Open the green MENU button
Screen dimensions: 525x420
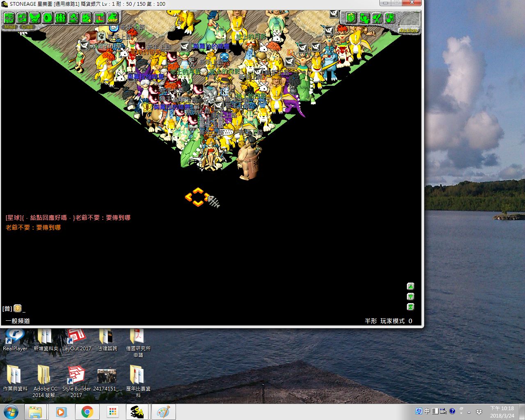tap(9, 18)
